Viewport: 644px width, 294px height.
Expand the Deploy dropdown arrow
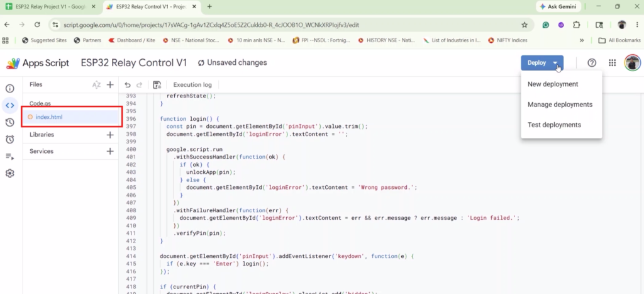tap(555, 63)
